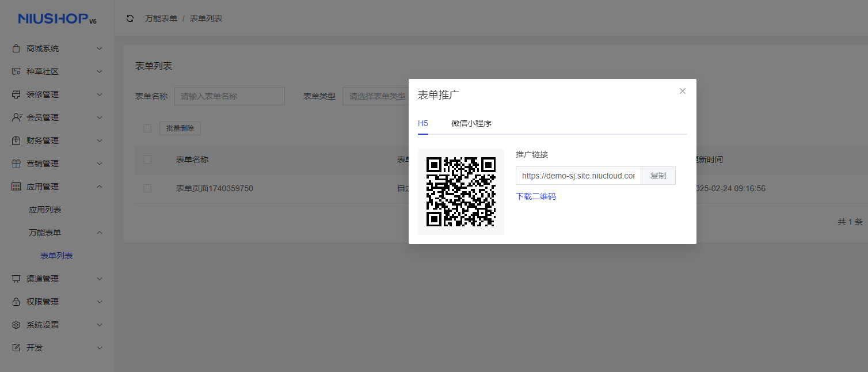Click the 开发 edit icon

(16, 348)
